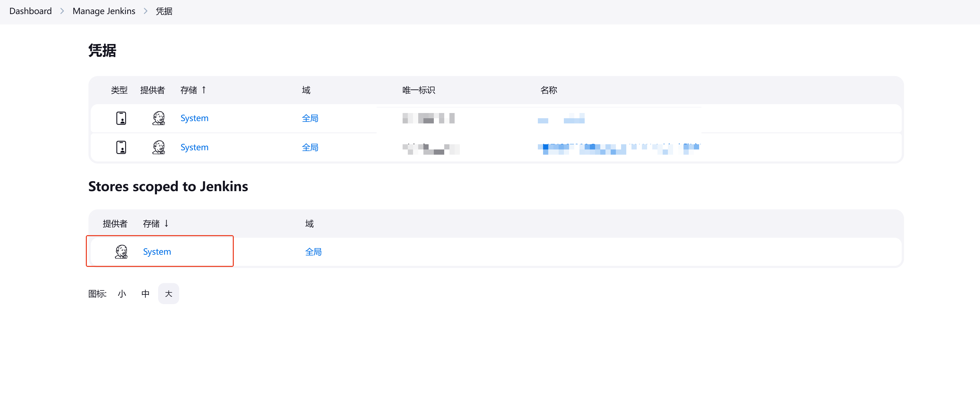The image size is (980, 407).
Task: Sort credentials by 唯一标识 column header
Action: pos(418,90)
